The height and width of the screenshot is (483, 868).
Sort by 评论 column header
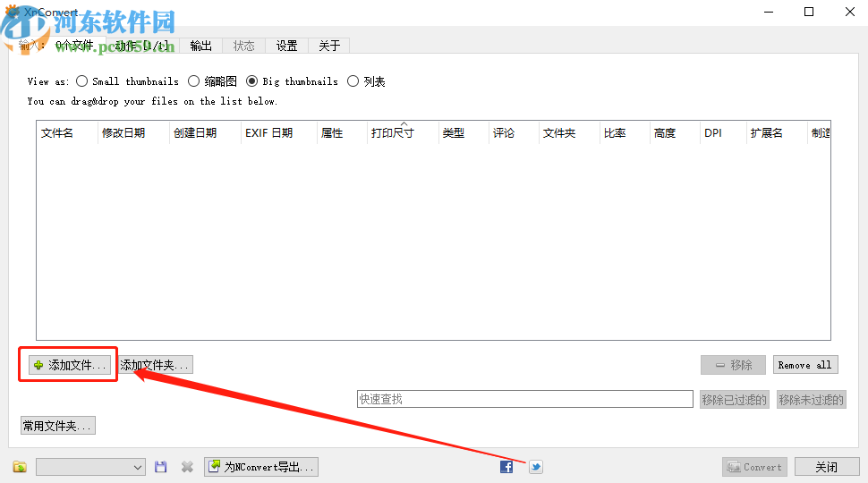tap(513, 132)
